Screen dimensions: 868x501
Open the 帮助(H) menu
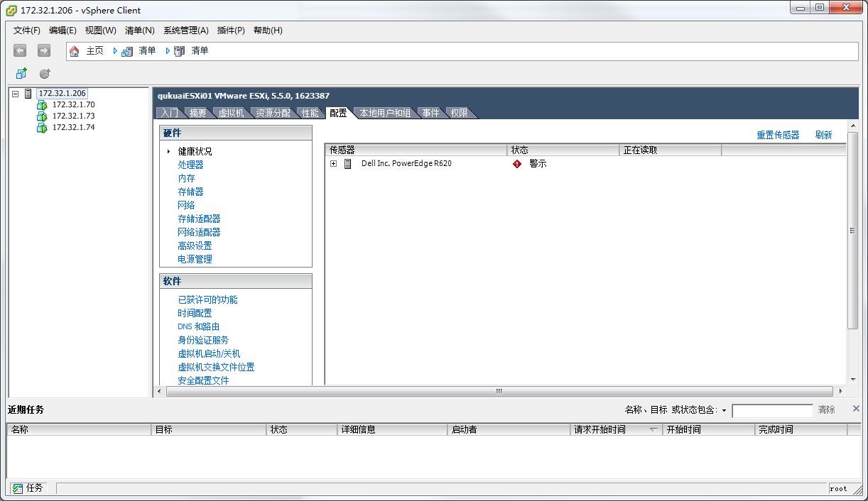(x=268, y=31)
